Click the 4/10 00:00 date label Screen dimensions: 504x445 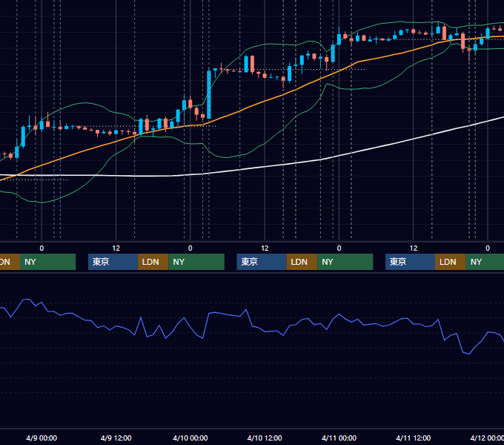point(190,438)
